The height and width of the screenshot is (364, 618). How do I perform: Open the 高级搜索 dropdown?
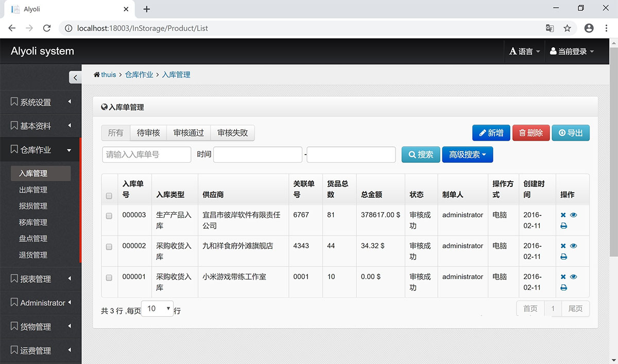(x=467, y=154)
